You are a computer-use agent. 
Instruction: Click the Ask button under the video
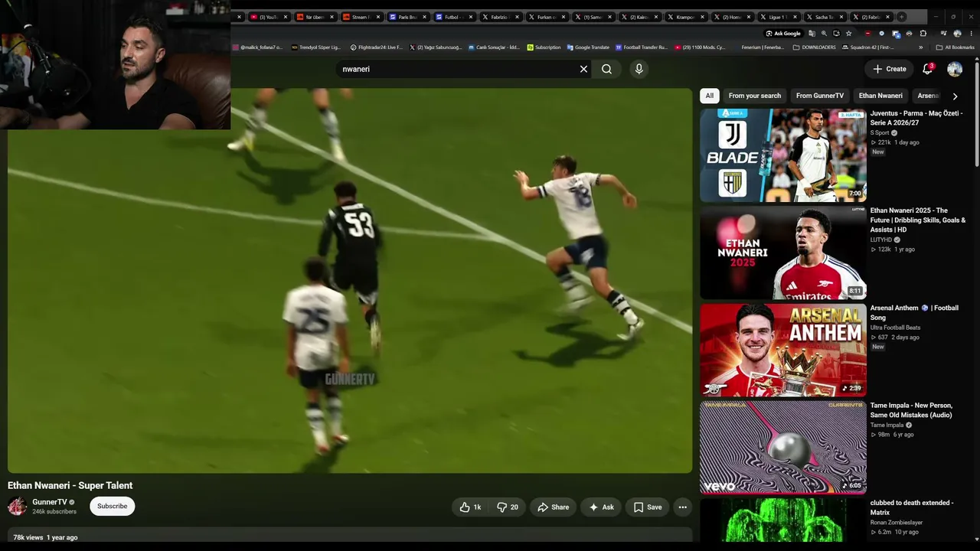coord(601,507)
